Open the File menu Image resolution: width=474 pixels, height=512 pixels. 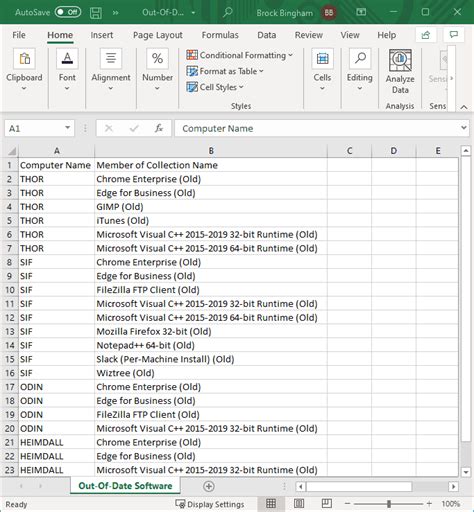19,35
